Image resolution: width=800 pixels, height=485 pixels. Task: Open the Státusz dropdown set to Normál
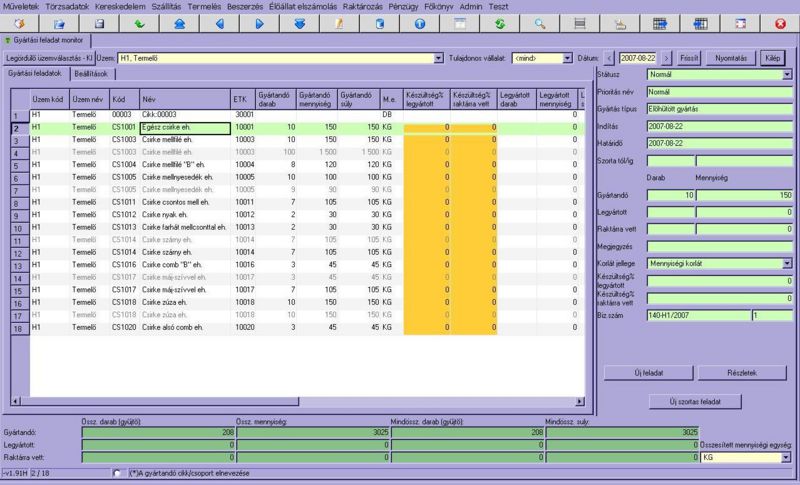click(786, 74)
